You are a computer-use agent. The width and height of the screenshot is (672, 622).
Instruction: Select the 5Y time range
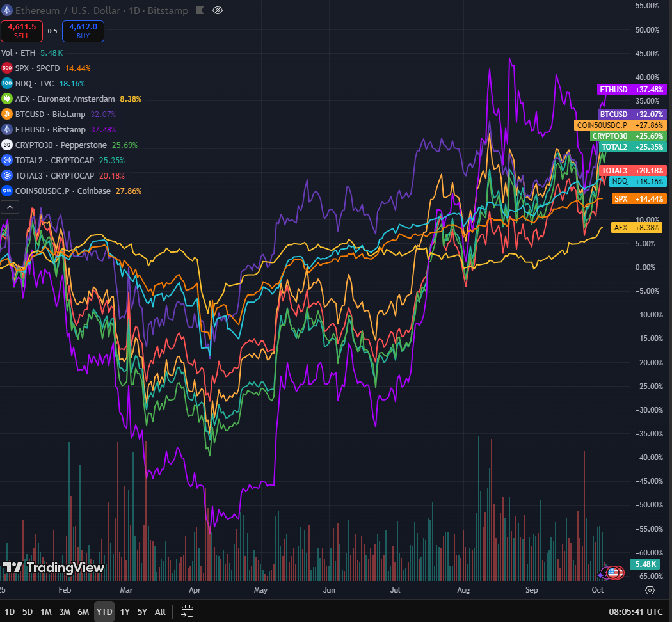click(142, 612)
